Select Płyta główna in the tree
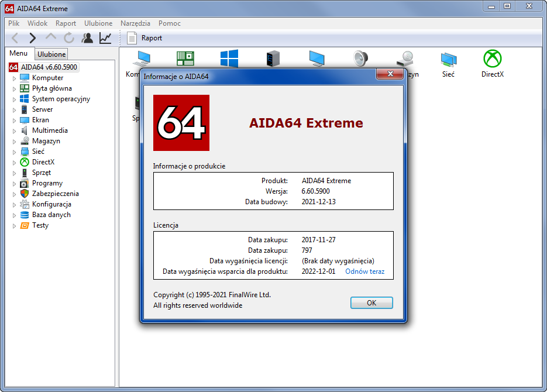The height and width of the screenshot is (392, 547). [51, 88]
